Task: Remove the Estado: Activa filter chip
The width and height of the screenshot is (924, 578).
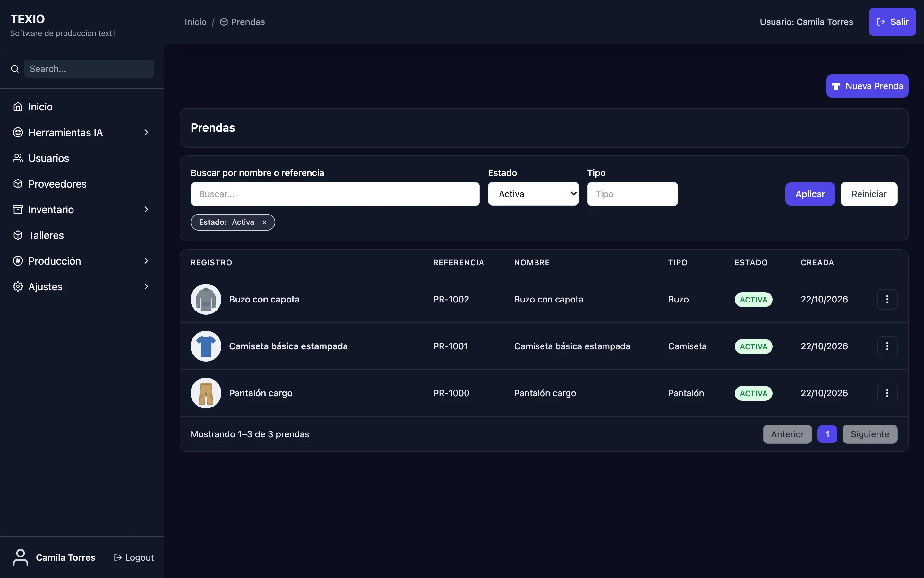Action: 264,223
